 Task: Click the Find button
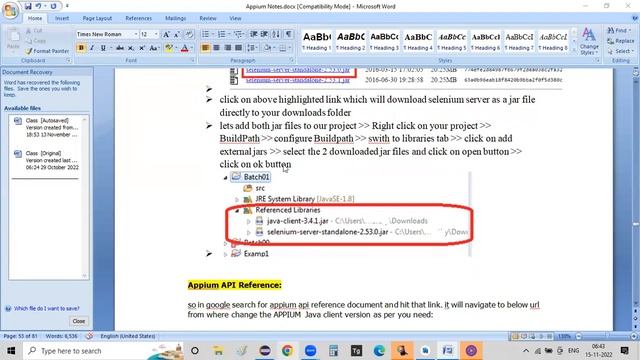click(619, 31)
